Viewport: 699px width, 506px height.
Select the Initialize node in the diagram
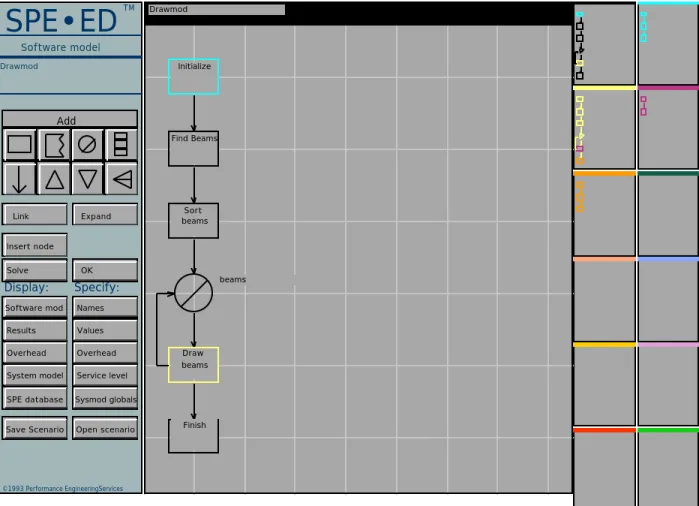(193, 76)
